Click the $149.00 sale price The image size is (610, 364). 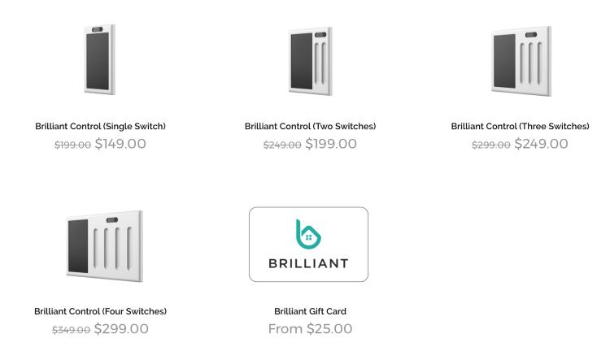(120, 144)
